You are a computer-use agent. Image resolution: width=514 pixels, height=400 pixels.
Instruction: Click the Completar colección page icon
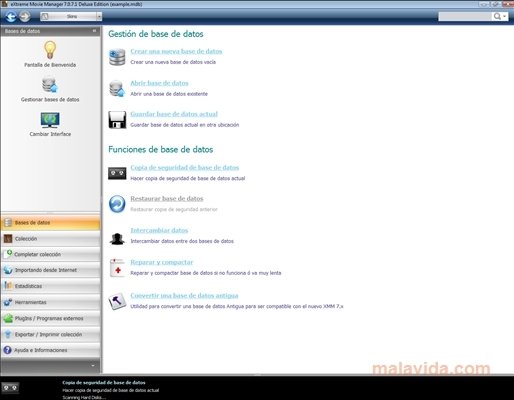pyautogui.click(x=8, y=254)
